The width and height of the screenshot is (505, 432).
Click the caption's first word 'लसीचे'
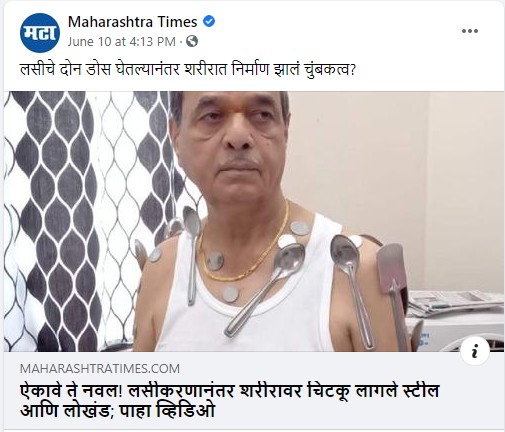(x=35, y=70)
